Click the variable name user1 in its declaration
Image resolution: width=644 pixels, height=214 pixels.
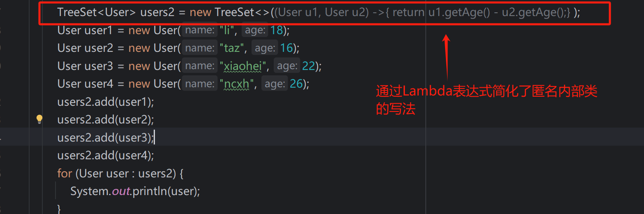[x=99, y=30]
